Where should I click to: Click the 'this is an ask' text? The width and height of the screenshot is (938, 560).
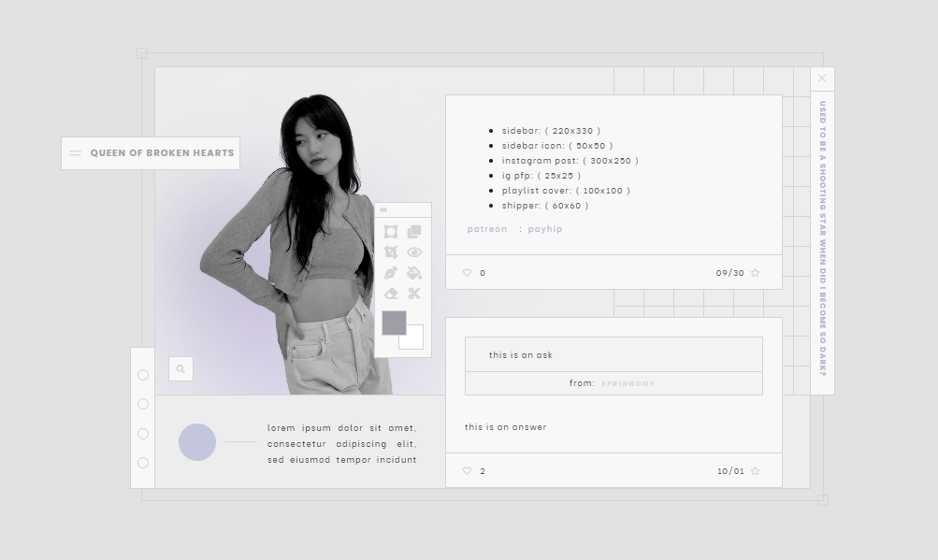click(521, 355)
